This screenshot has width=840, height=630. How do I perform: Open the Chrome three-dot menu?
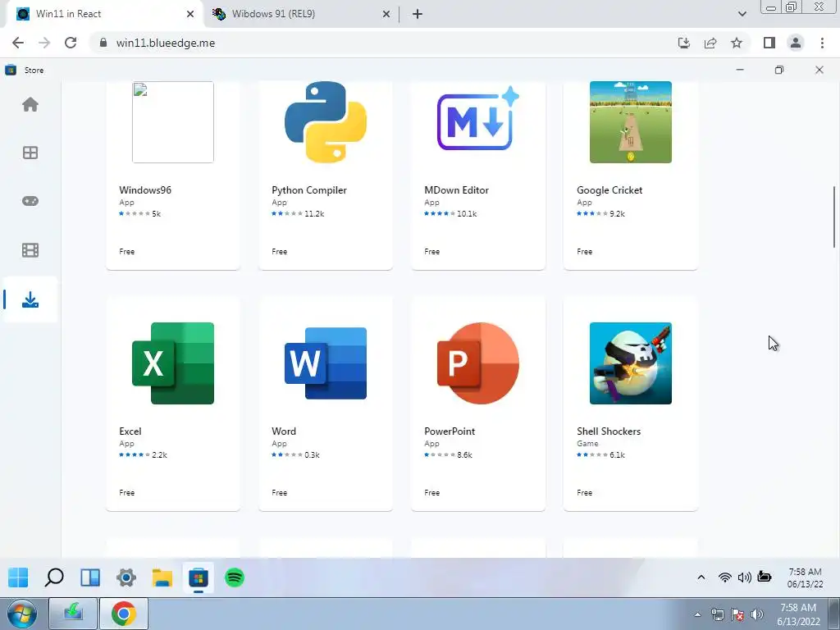pos(822,43)
